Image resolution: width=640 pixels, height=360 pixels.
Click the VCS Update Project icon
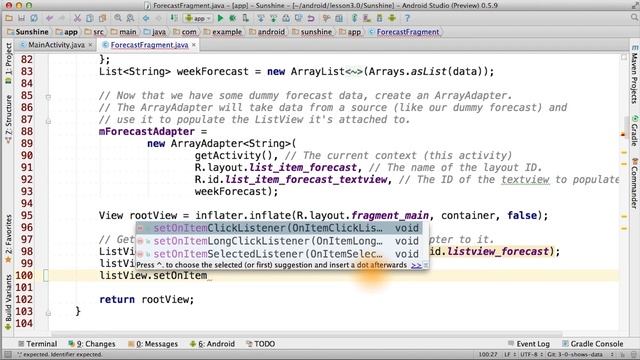coord(260,18)
